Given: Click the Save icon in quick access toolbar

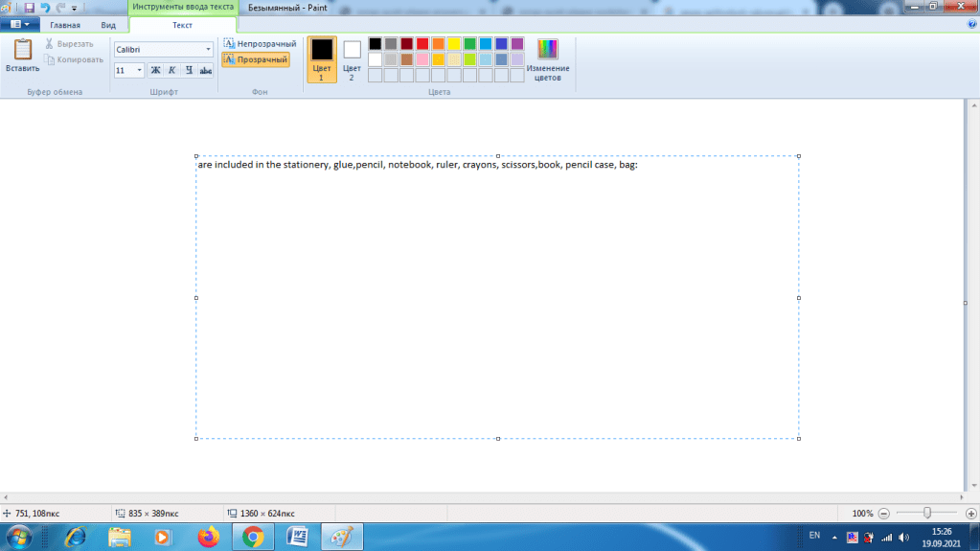Looking at the screenshot, I should 30,7.
